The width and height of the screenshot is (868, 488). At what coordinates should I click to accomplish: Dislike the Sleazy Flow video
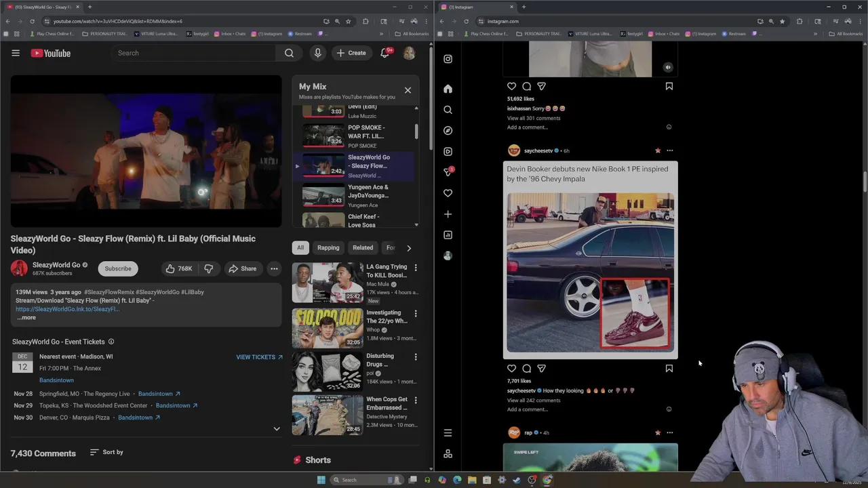(x=209, y=268)
